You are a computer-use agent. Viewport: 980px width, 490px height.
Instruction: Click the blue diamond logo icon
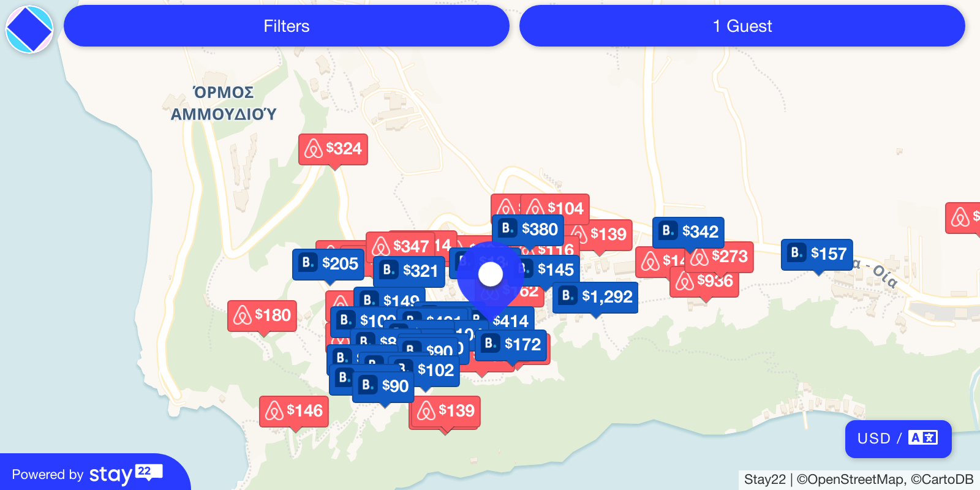click(29, 29)
